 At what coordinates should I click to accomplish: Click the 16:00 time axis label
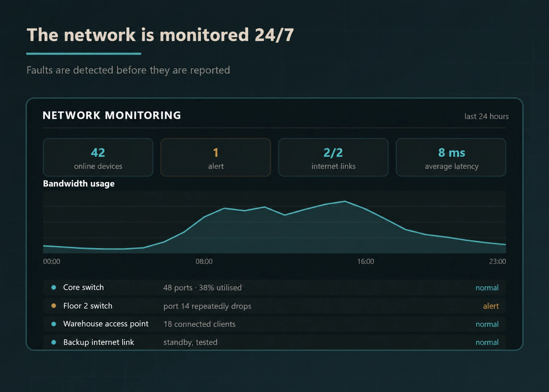(365, 261)
